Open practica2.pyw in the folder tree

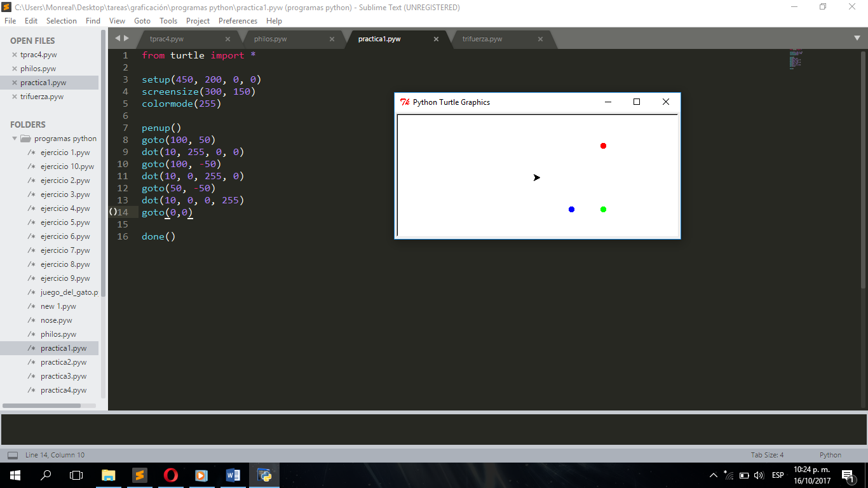click(x=64, y=362)
